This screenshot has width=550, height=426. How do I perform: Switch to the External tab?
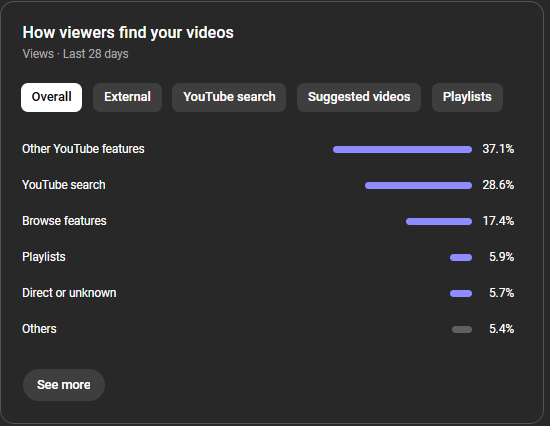[x=127, y=97]
